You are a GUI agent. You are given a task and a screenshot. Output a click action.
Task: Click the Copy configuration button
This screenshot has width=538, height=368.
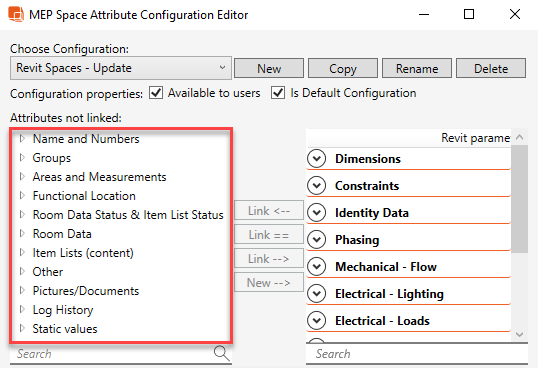[343, 68]
